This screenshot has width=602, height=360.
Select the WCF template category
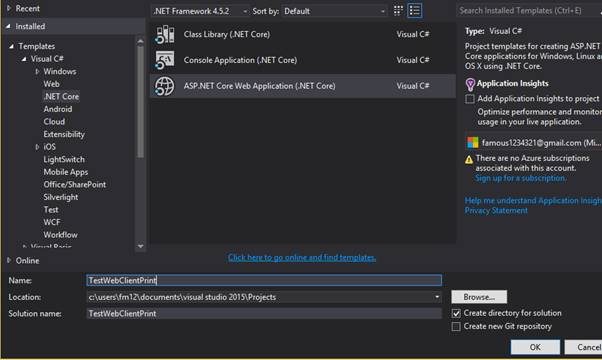tap(52, 222)
